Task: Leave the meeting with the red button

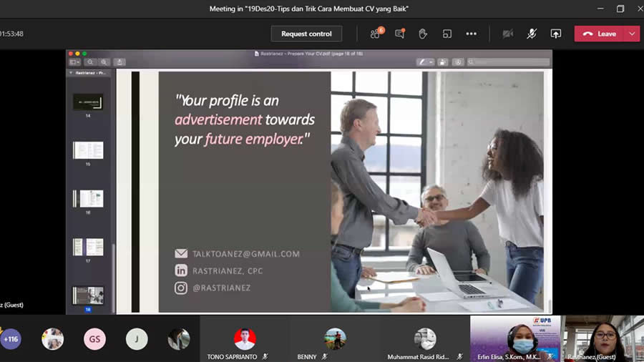Action: [x=600, y=34]
